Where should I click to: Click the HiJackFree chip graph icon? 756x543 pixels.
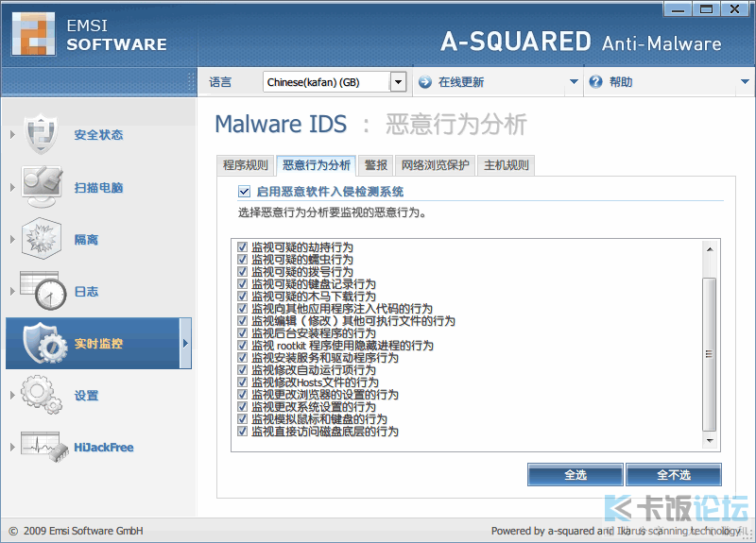click(44, 447)
